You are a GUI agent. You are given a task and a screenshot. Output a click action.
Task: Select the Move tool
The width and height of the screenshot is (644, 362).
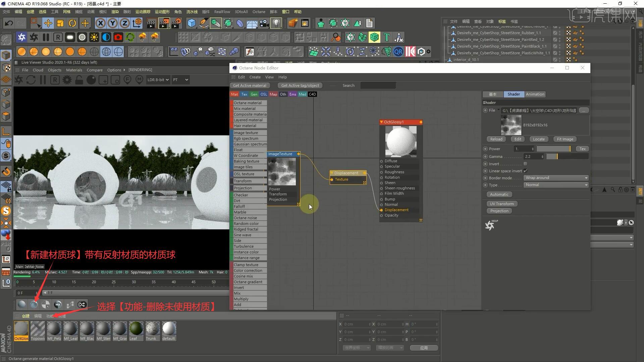click(48, 23)
